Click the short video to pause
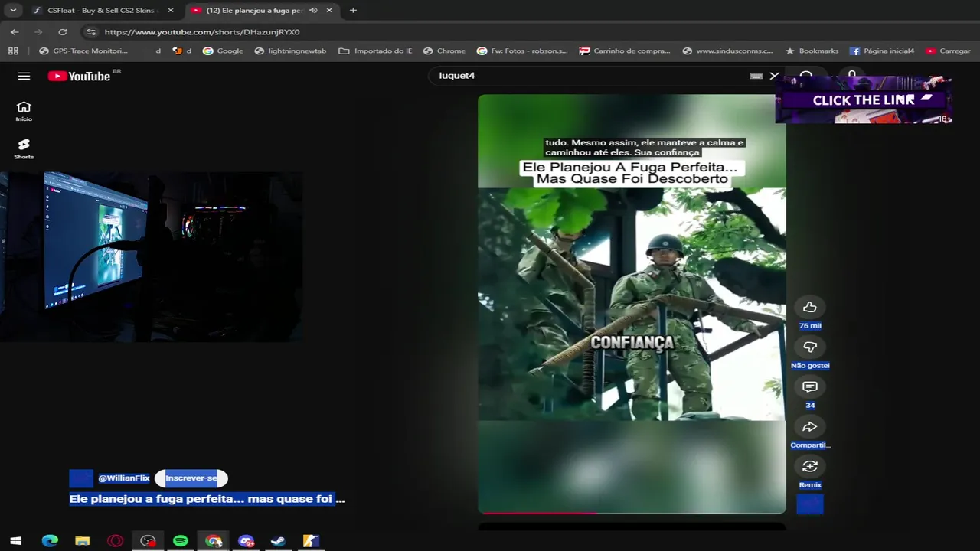 632,304
